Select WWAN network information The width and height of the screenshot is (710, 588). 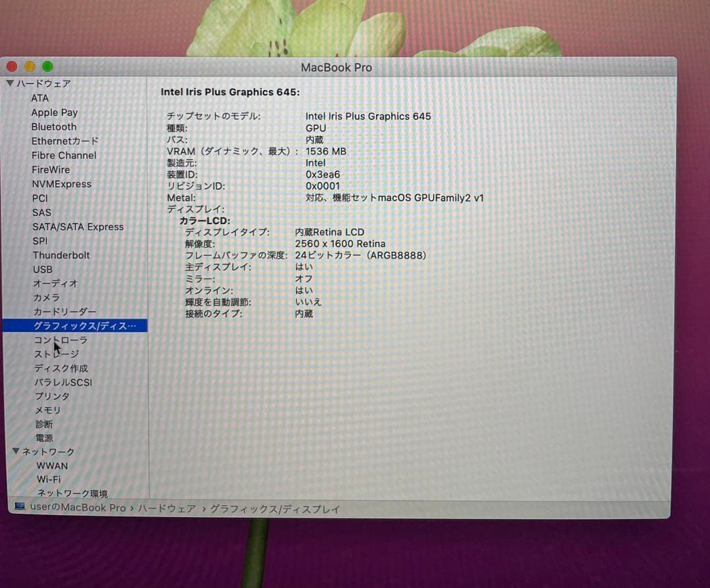tap(53, 466)
